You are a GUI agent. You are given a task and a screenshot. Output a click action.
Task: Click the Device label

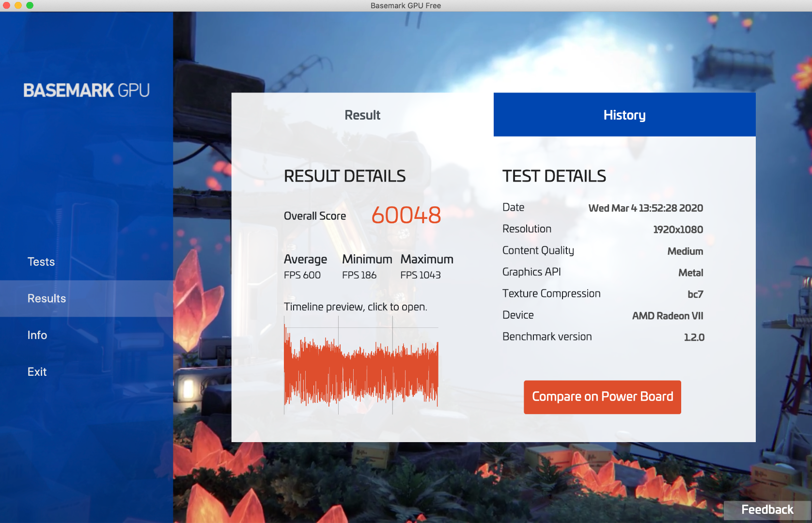pyautogui.click(x=518, y=315)
